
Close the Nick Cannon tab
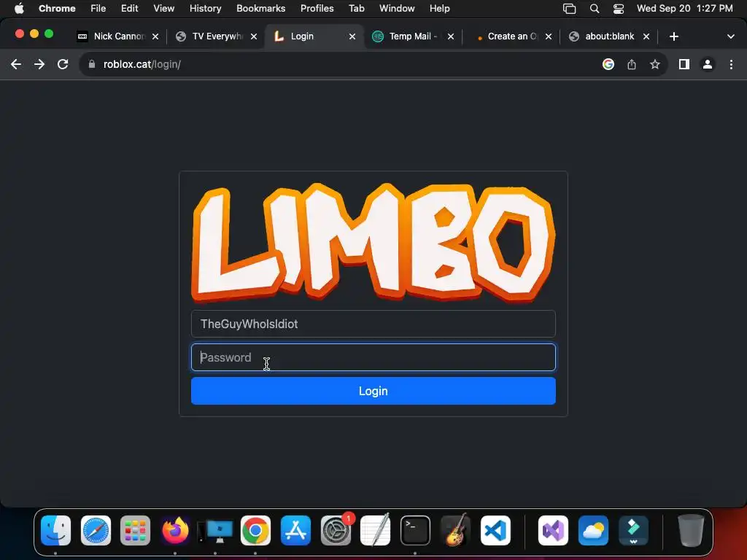(x=155, y=36)
